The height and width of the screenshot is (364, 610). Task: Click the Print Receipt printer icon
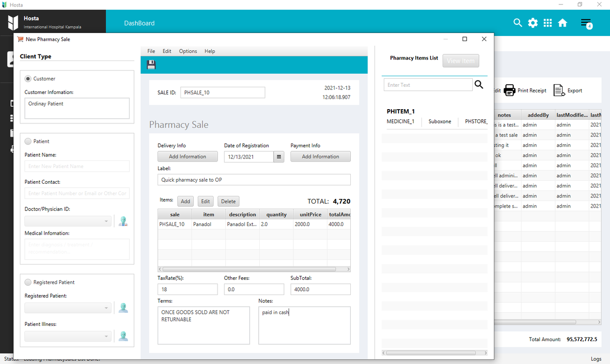[x=509, y=90]
